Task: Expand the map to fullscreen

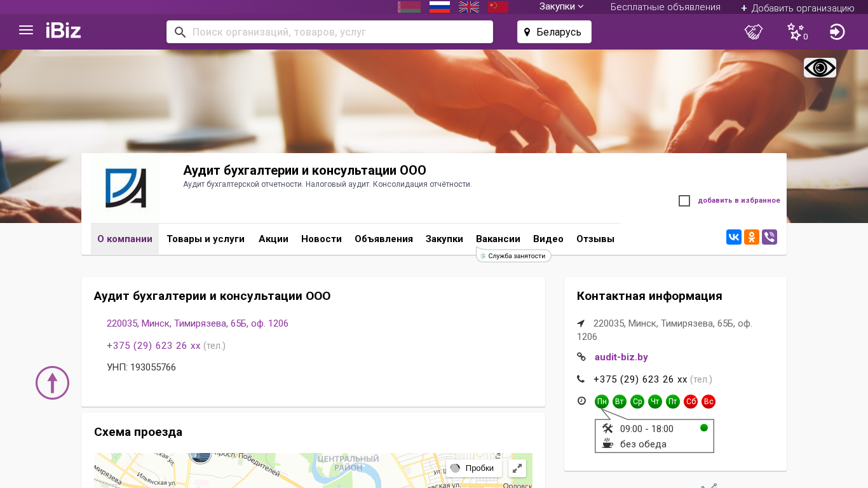Action: click(517, 468)
